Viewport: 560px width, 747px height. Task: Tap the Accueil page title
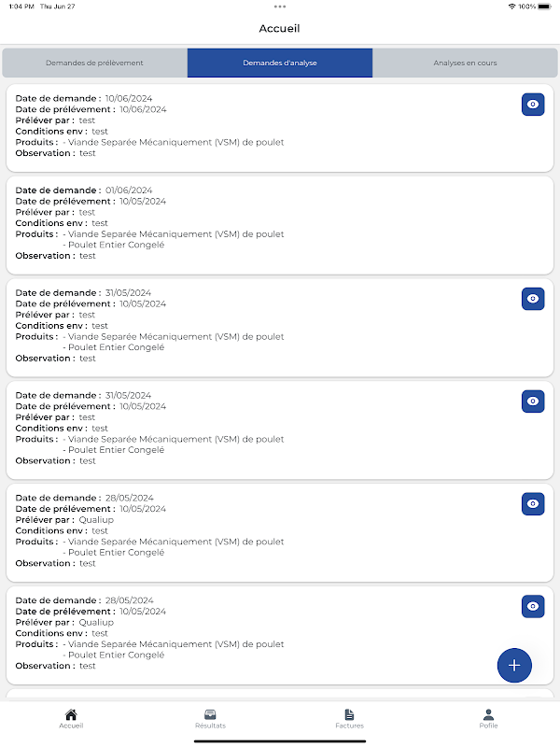pos(279,29)
